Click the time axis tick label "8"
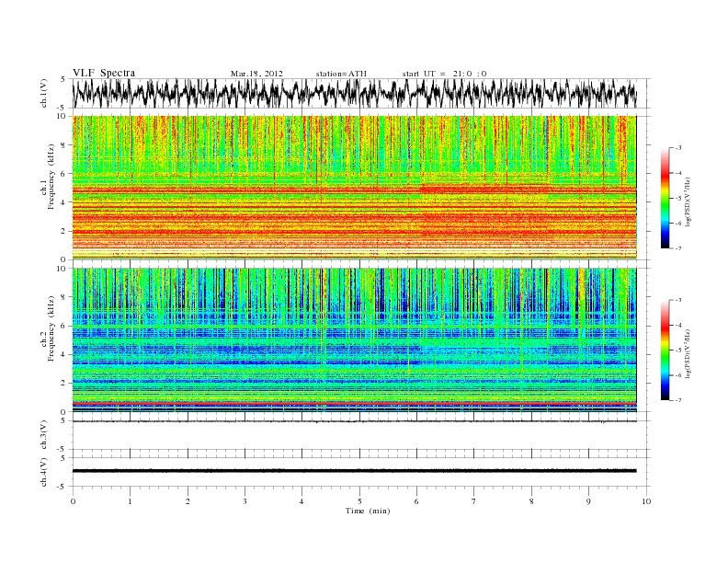728x563 pixels. [x=531, y=501]
